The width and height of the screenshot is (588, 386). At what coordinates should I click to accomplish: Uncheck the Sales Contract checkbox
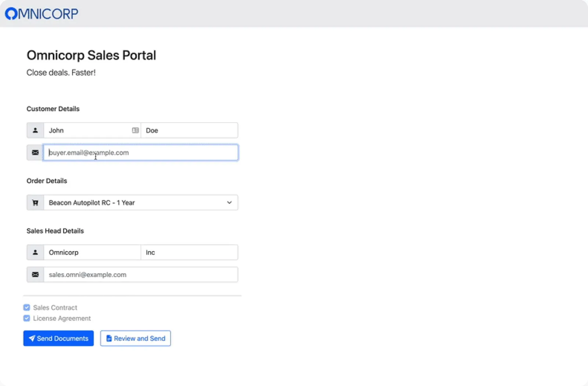click(26, 307)
